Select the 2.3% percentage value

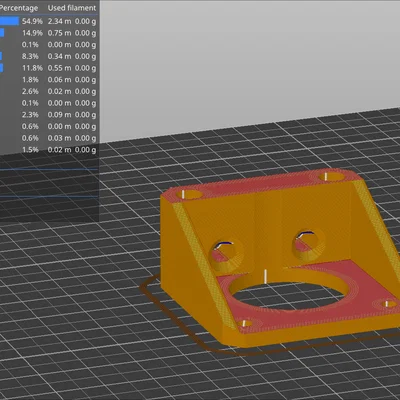(x=30, y=115)
